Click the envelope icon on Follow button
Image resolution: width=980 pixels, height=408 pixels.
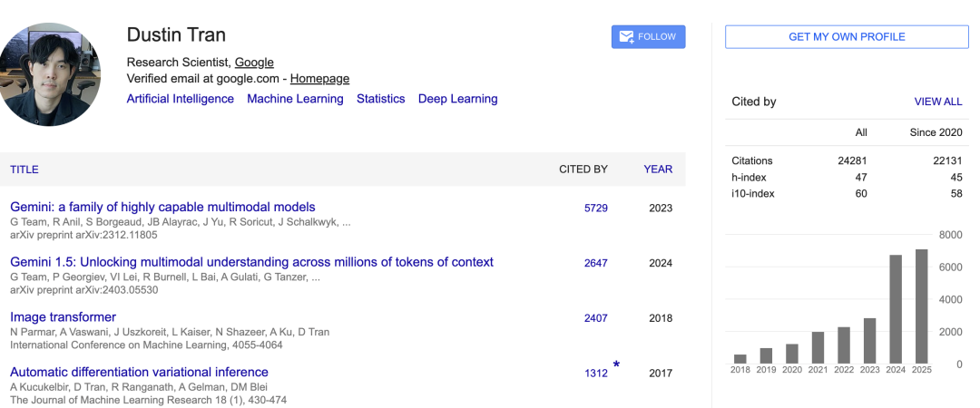(x=626, y=37)
